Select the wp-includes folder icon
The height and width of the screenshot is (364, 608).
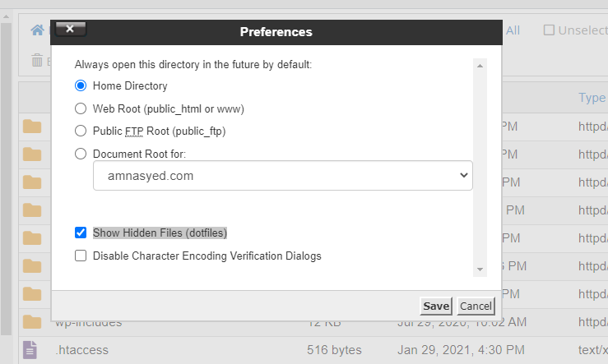click(32, 322)
